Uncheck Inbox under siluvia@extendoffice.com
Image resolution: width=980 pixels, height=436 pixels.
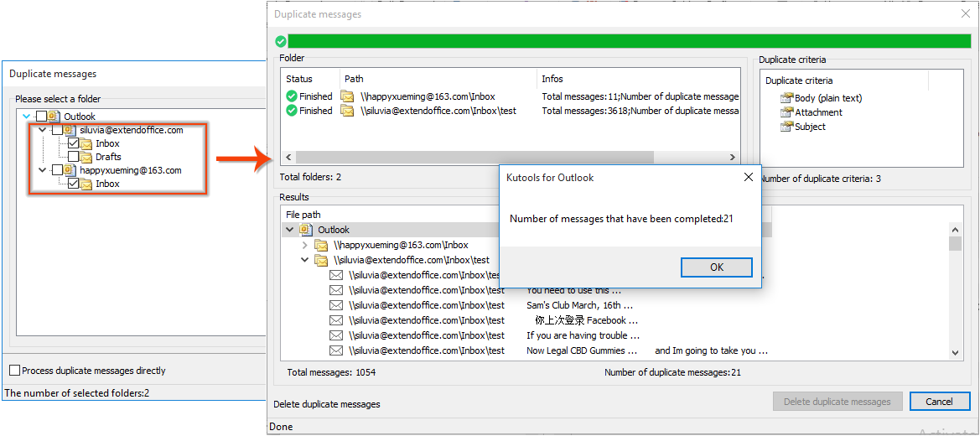(73, 143)
